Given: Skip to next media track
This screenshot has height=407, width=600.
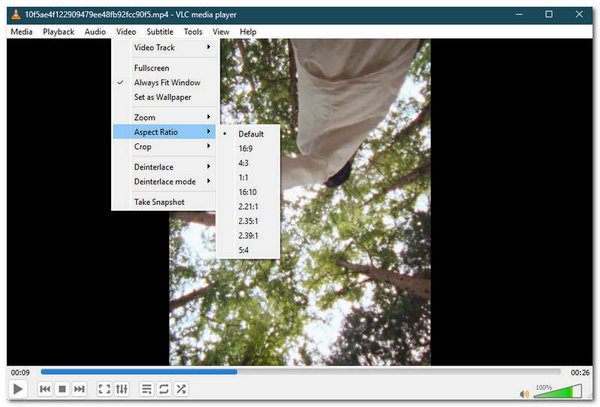Looking at the screenshot, I should pyautogui.click(x=79, y=389).
